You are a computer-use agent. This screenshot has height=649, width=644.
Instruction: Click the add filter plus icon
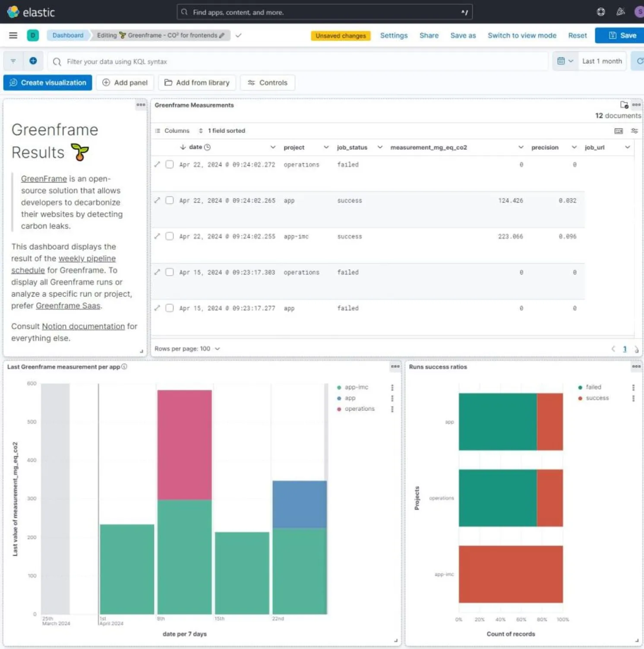pyautogui.click(x=33, y=61)
